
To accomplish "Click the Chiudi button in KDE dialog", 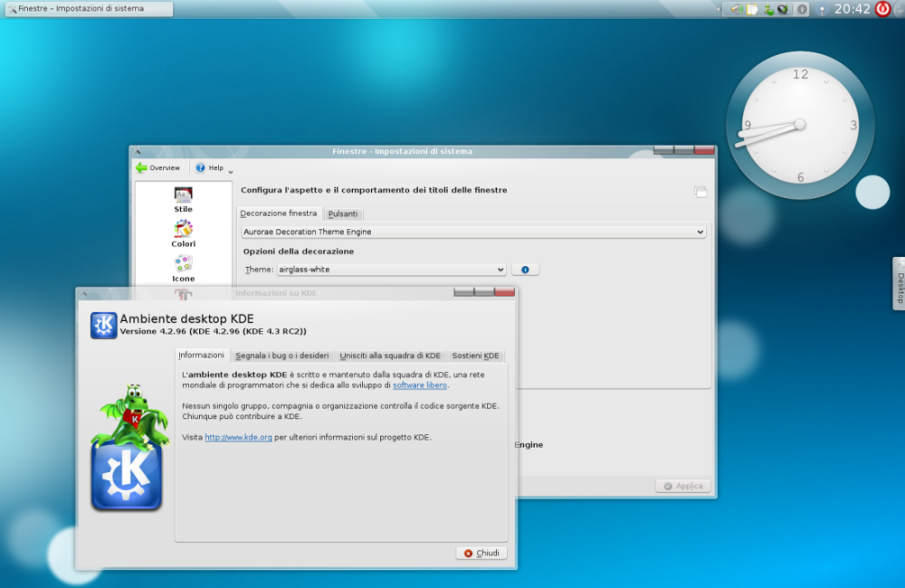I will pos(481,553).
